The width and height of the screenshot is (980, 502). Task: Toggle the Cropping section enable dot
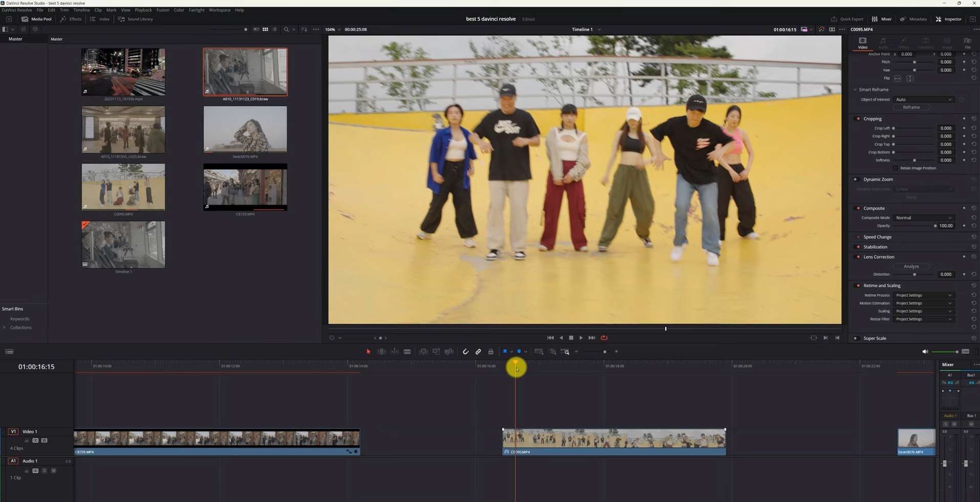pyautogui.click(x=858, y=119)
